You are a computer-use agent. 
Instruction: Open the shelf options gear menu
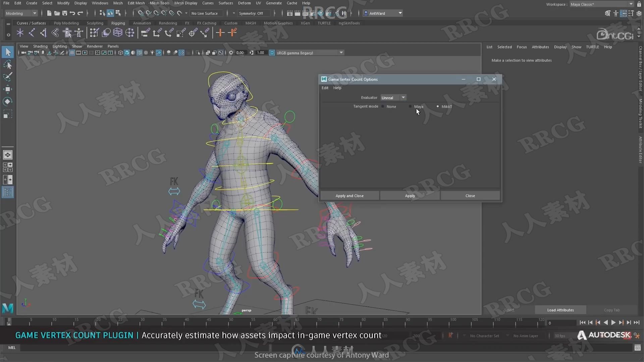coord(8,35)
